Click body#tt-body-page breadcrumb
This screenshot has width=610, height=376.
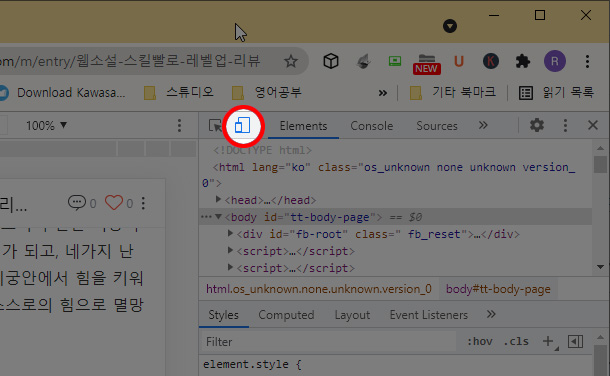498,289
